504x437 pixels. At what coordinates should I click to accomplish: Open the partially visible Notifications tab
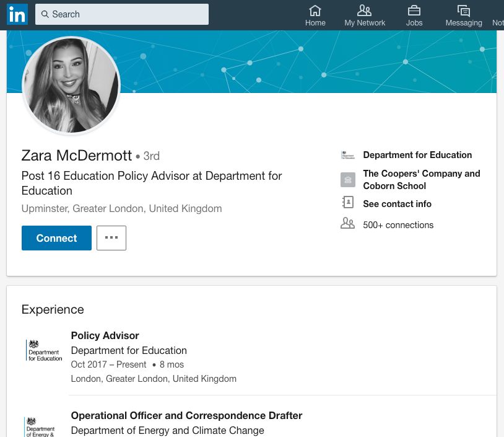[x=498, y=22]
